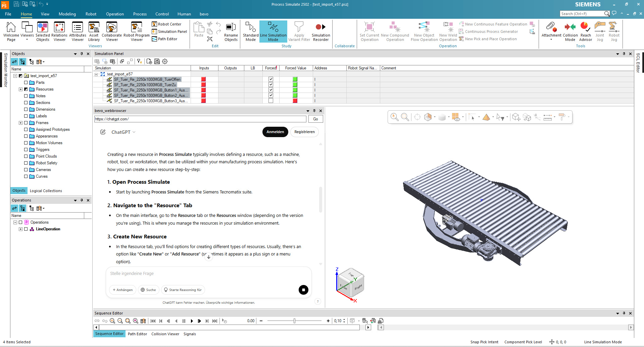Click the ChatGPT question input field
The height and width of the screenshot is (347, 644).
click(x=208, y=274)
